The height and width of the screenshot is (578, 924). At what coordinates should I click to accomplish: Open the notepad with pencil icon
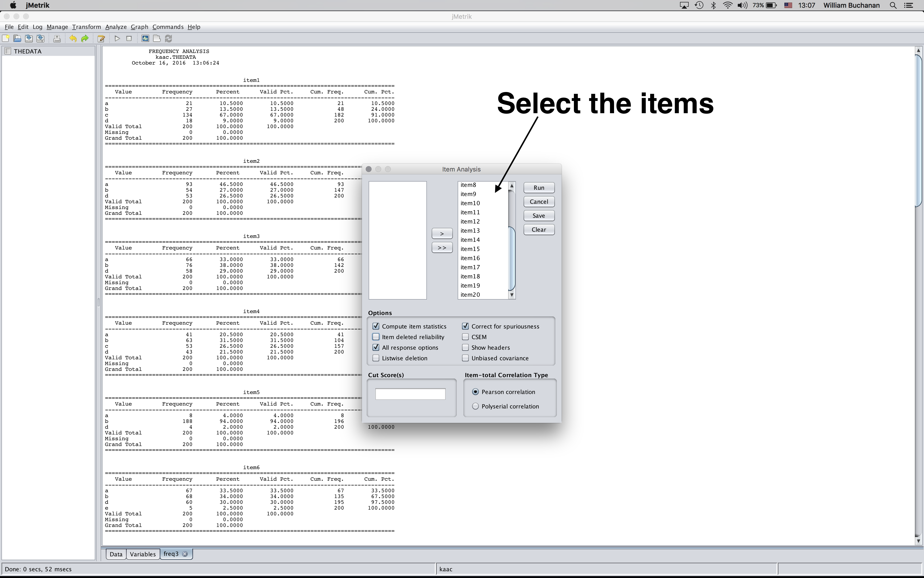pyautogui.click(x=101, y=39)
